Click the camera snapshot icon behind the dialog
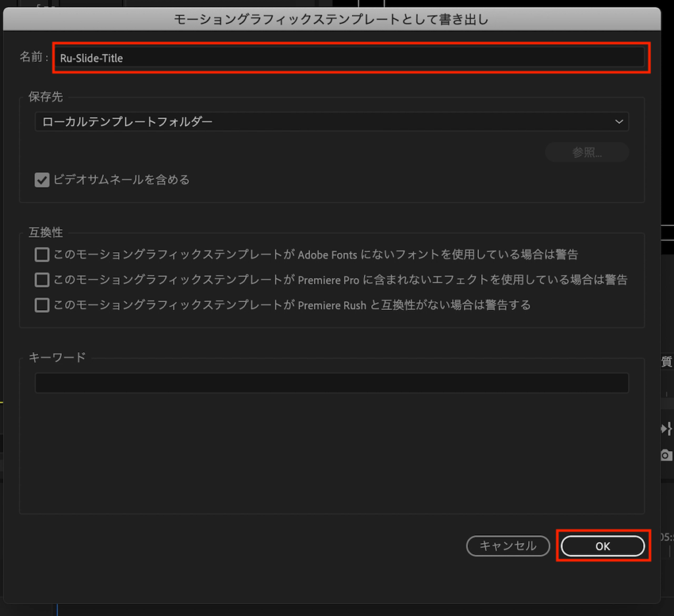The width and height of the screenshot is (674, 616). pyautogui.click(x=667, y=455)
